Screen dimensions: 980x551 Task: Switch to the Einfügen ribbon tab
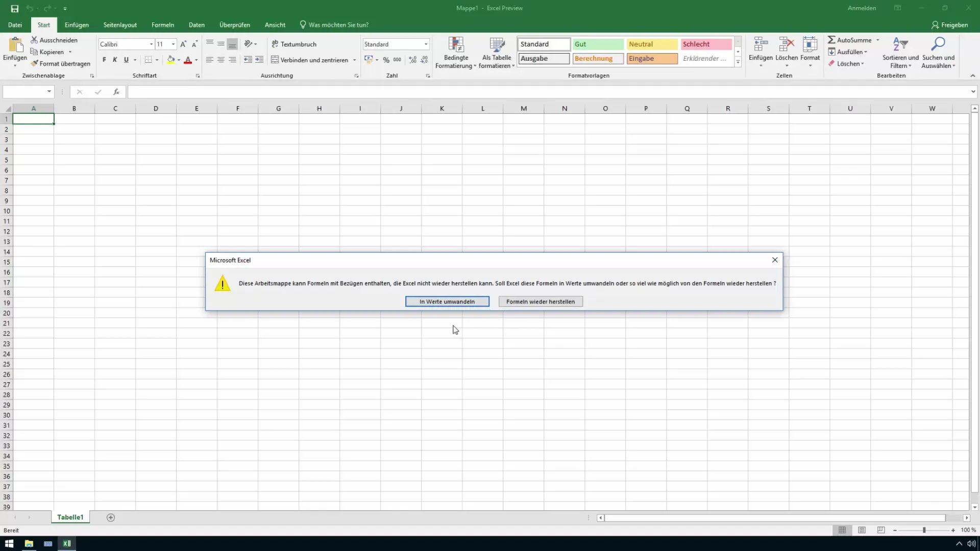(x=77, y=24)
